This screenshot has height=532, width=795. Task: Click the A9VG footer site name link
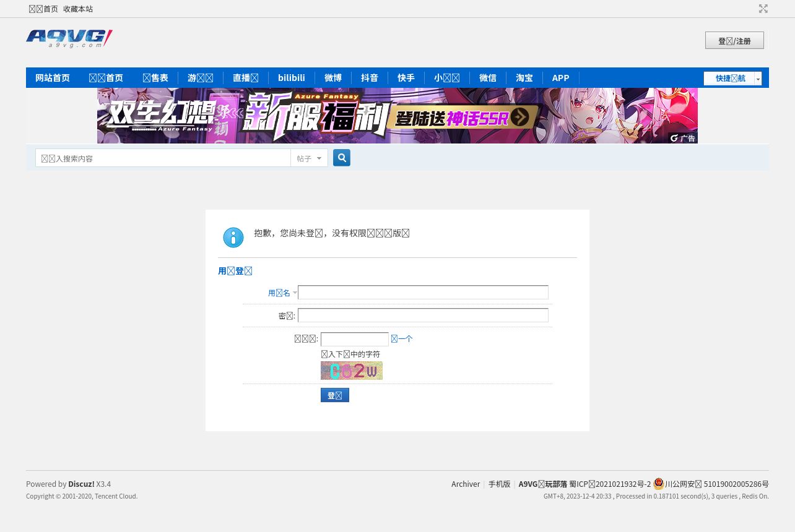click(543, 484)
